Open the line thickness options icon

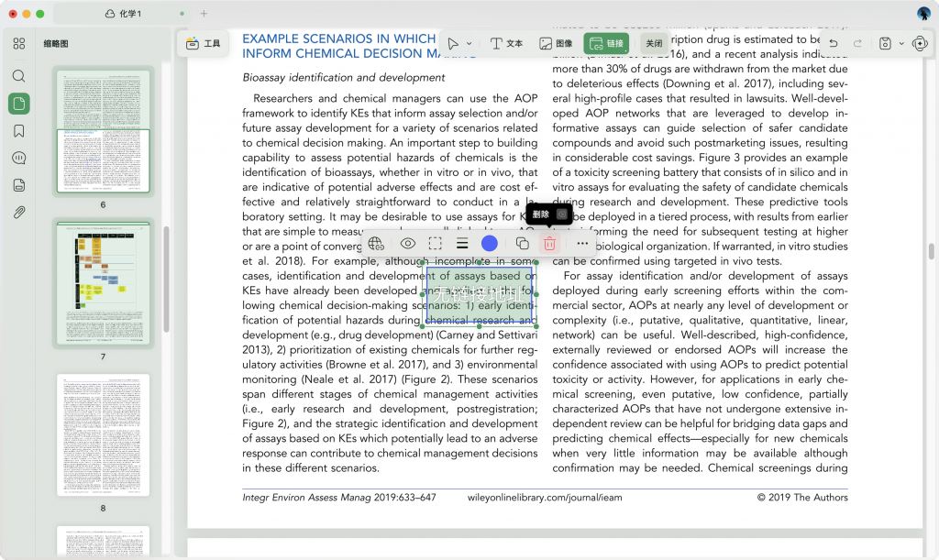click(462, 244)
